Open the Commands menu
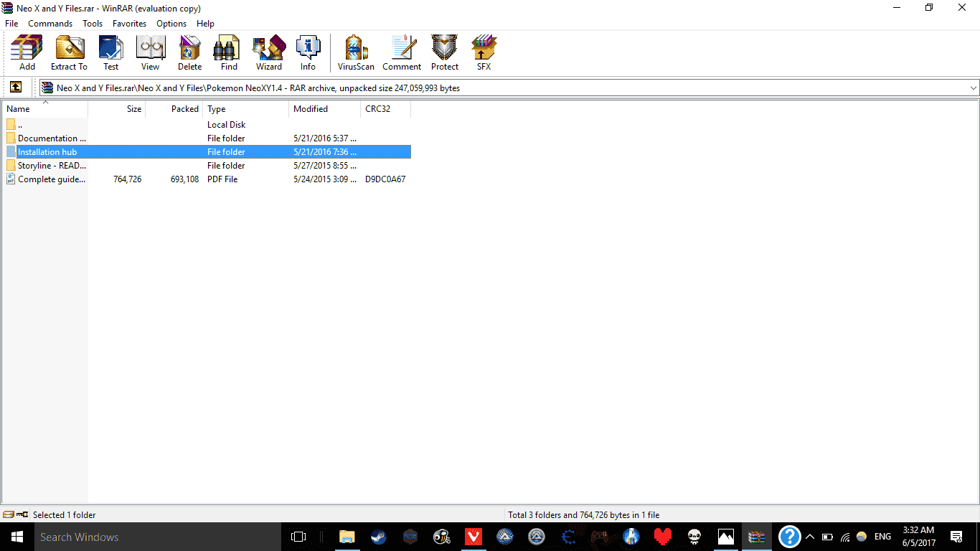The image size is (980, 551). pos(50,23)
